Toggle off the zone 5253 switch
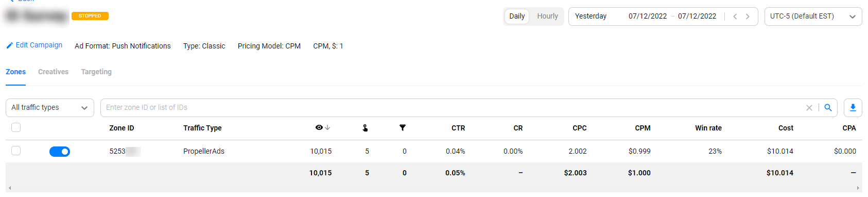Viewport: 868px width, 197px height. click(60, 151)
